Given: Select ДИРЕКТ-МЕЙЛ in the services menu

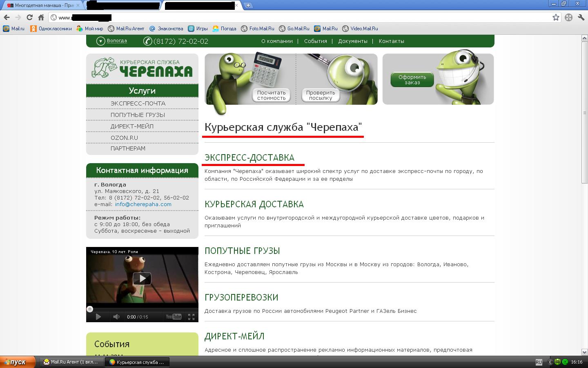Looking at the screenshot, I should pyautogui.click(x=132, y=126).
